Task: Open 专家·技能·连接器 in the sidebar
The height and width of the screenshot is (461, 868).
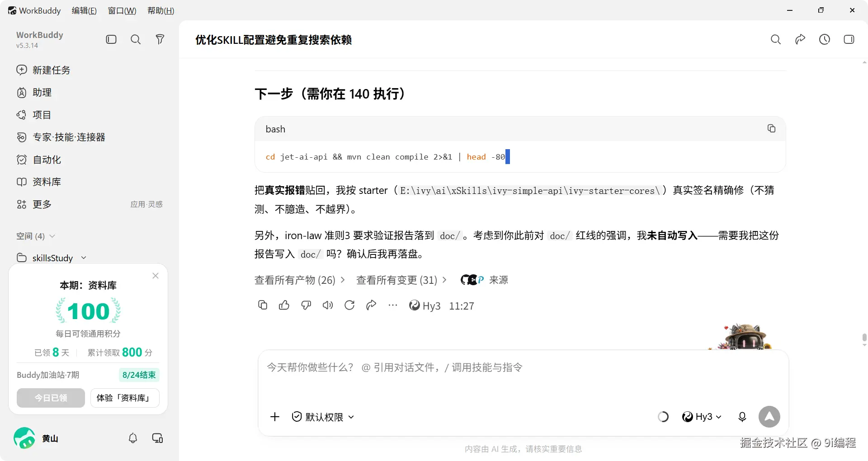Action: (x=90, y=137)
